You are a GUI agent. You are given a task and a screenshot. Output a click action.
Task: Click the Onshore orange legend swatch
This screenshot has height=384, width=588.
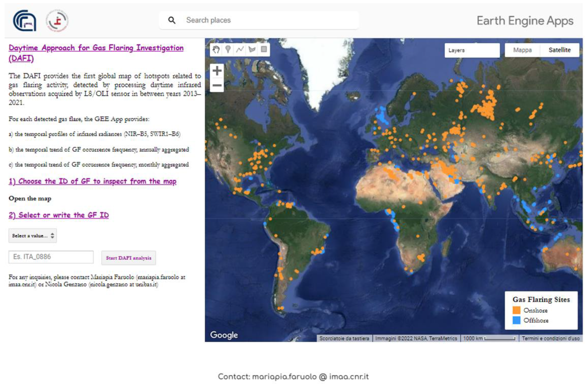coord(516,310)
